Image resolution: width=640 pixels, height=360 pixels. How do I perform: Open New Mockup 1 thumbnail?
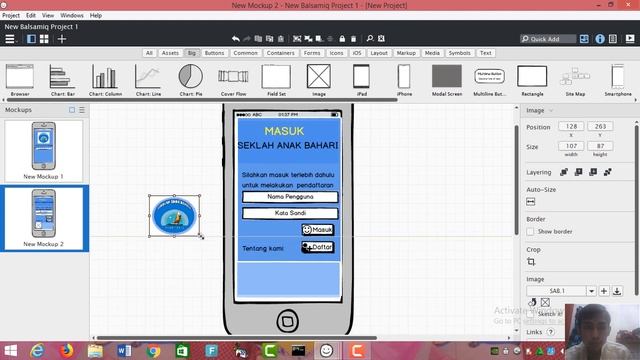(x=44, y=151)
